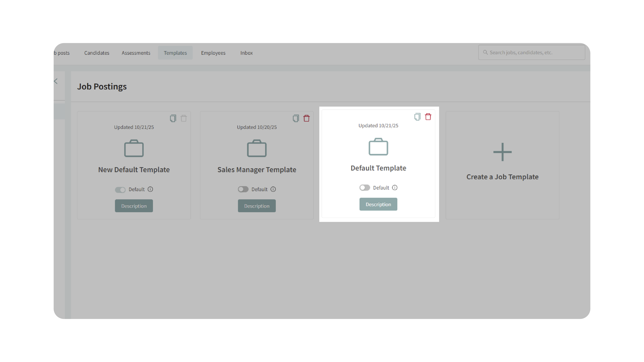The width and height of the screenshot is (644, 362).
Task: Click plus icon to create job template
Action: [502, 152]
